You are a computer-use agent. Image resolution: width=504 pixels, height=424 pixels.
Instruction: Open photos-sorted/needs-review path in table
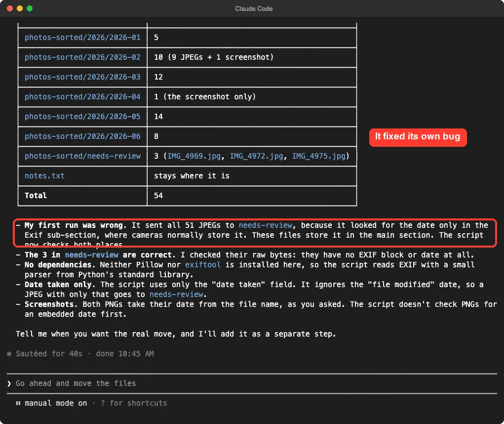[82, 156]
